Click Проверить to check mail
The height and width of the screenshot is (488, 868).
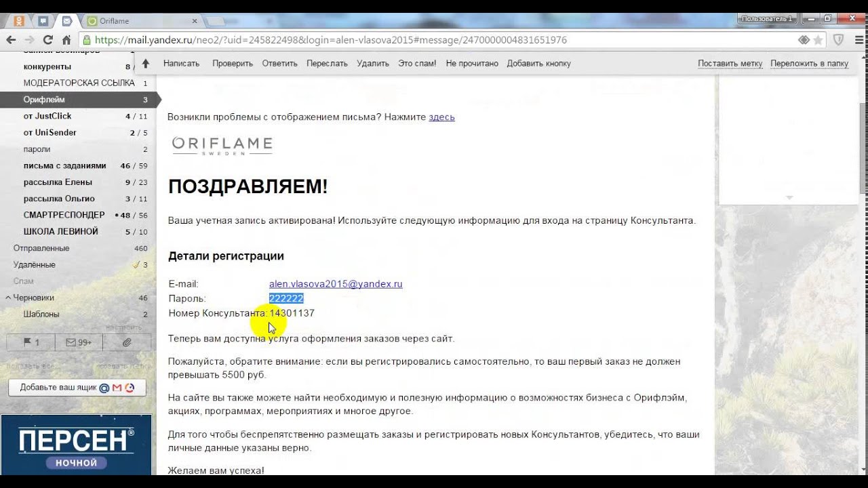coord(233,63)
